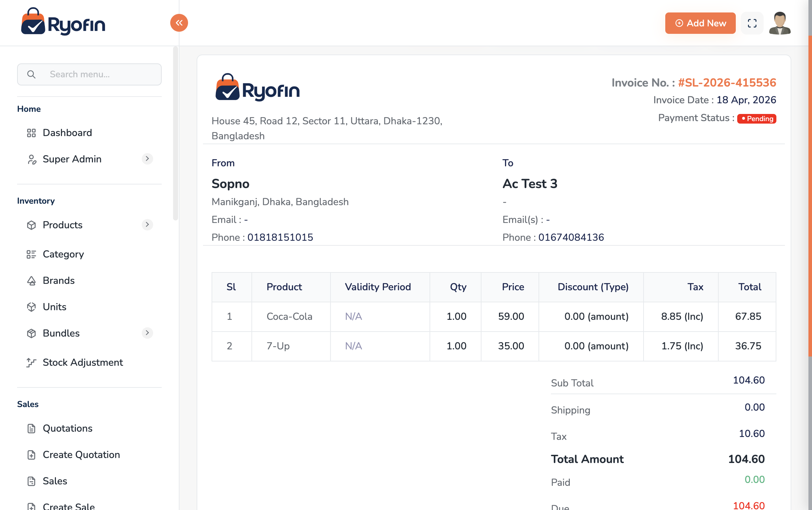This screenshot has width=812, height=510.
Task: Click the Bundles package icon
Action: 31,333
